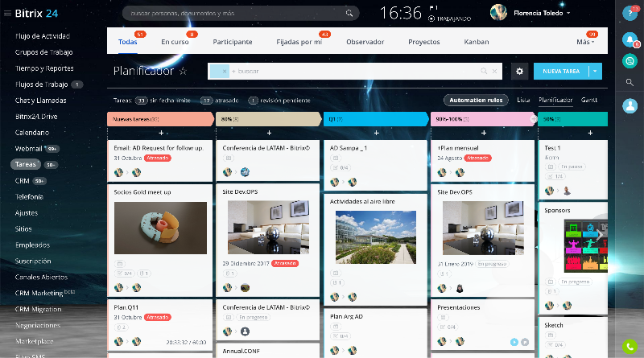Open Grupos de Trabajo in sidebar
This screenshot has width=644, height=358.
(x=44, y=52)
